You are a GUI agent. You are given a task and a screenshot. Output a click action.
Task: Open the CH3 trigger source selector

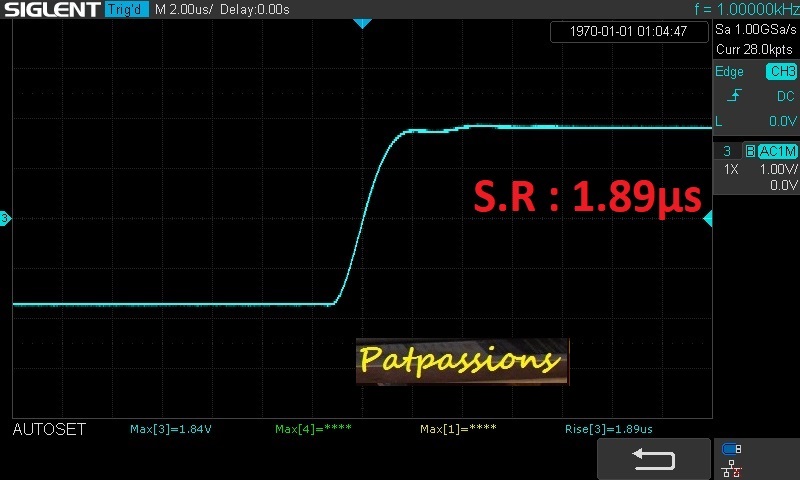[x=781, y=72]
